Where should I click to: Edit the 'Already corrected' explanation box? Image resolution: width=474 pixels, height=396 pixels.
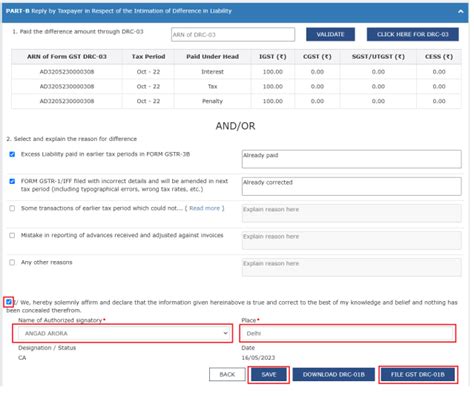tap(351, 186)
